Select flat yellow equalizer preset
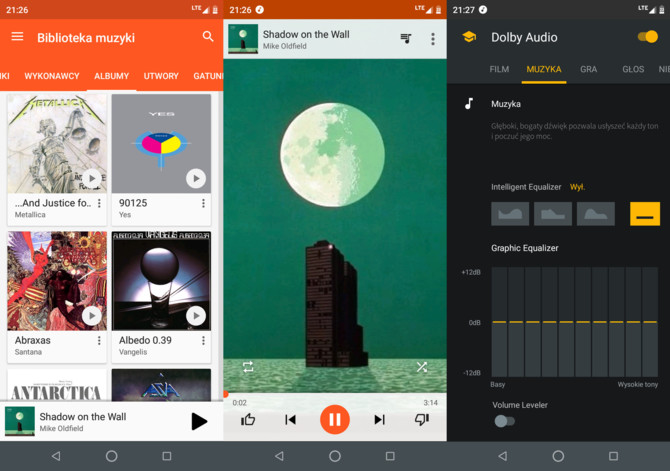The image size is (670, 471). [x=645, y=214]
